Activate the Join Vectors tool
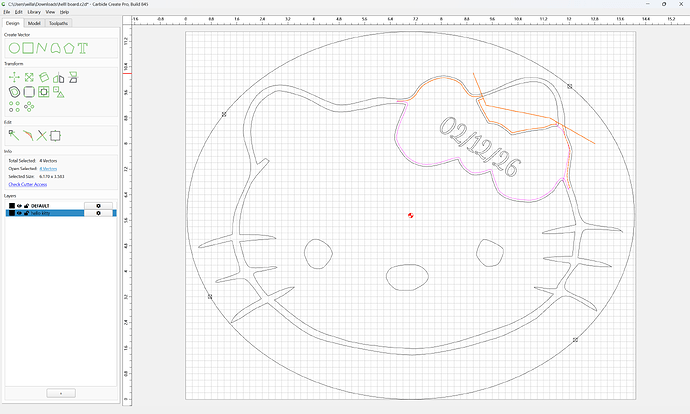 click(x=28, y=136)
